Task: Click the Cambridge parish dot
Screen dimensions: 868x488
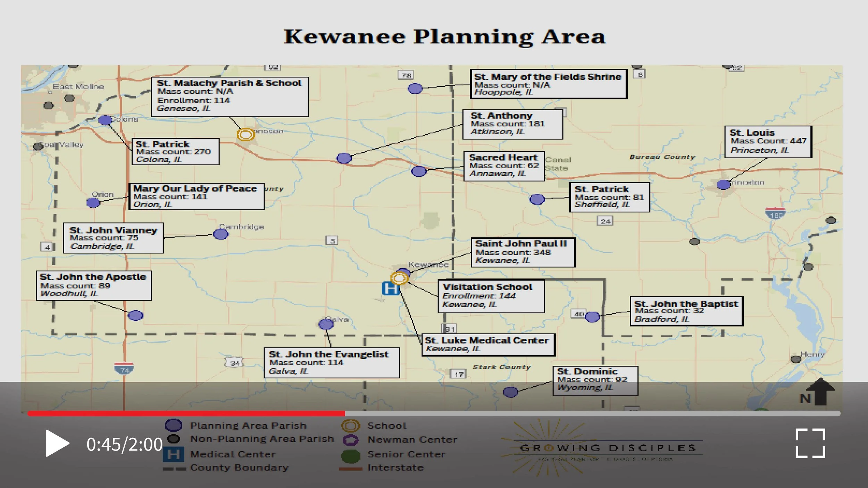Action: pyautogui.click(x=221, y=234)
